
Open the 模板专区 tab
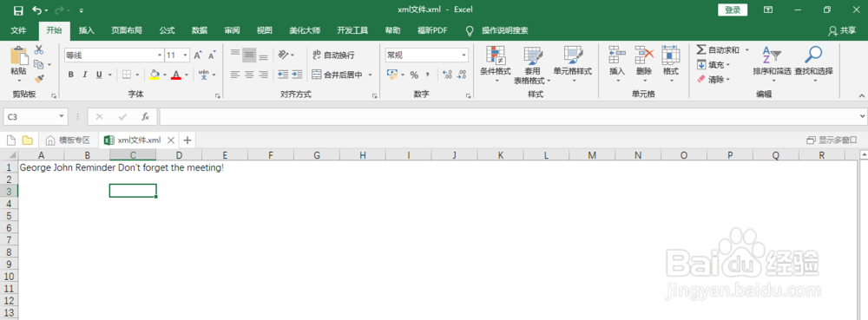point(69,140)
